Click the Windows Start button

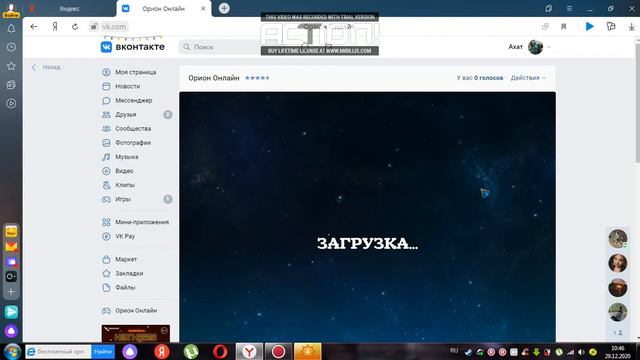point(12,351)
